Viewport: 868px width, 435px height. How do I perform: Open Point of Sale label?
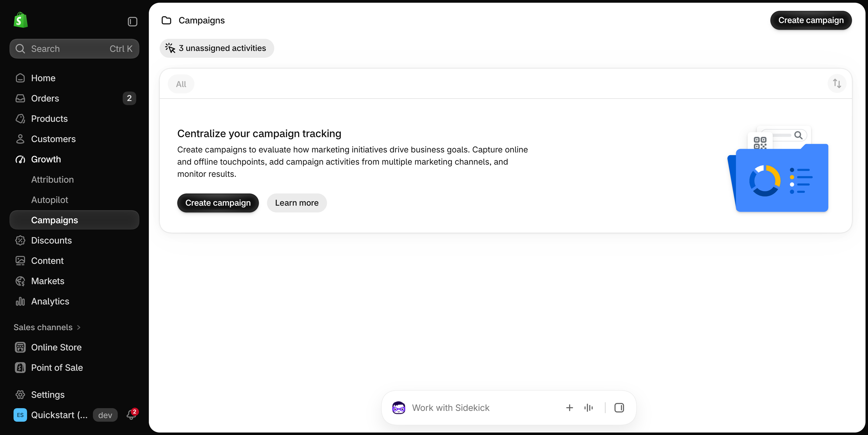(57, 368)
